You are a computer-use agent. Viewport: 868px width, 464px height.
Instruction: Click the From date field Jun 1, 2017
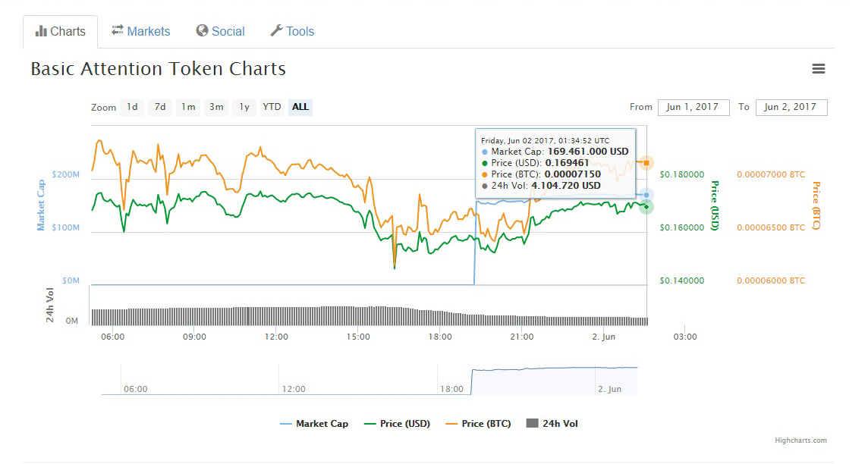click(693, 108)
